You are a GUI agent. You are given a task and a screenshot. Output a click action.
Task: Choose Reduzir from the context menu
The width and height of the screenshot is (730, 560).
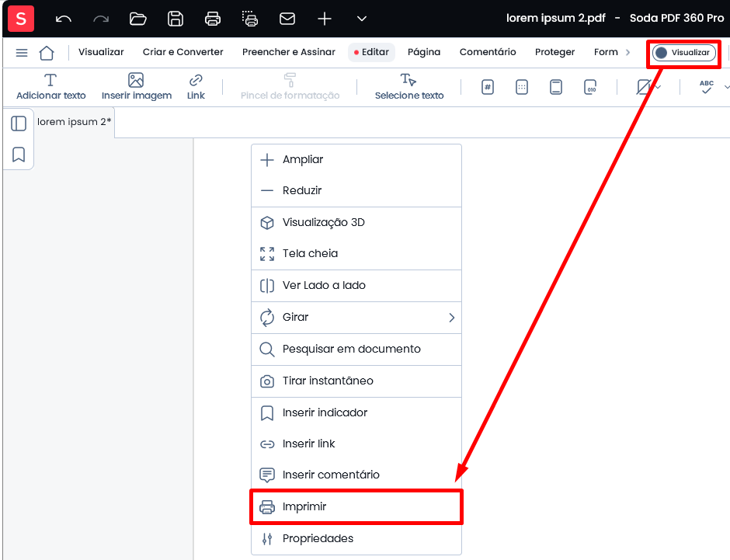356,190
